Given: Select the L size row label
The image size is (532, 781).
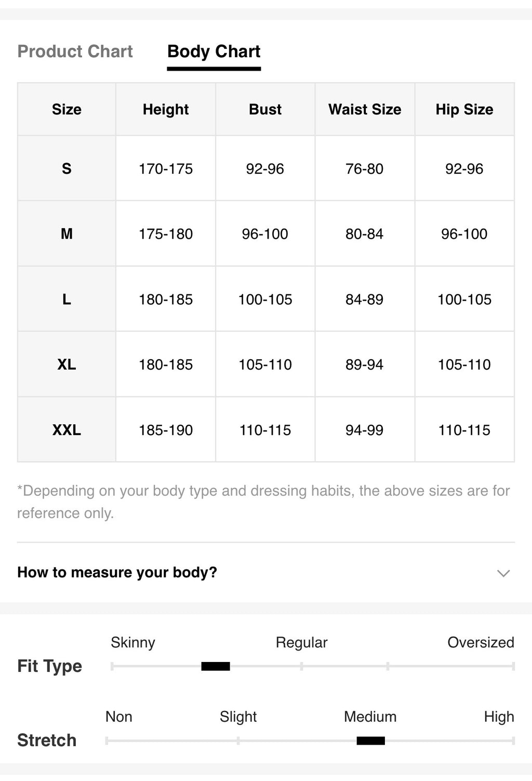Looking at the screenshot, I should (66, 300).
